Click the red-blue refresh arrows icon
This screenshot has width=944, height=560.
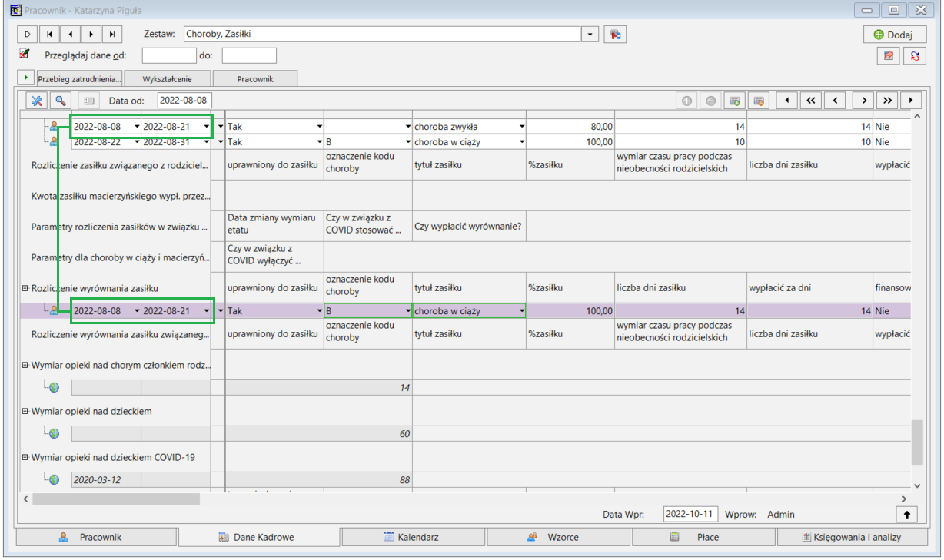(x=915, y=56)
